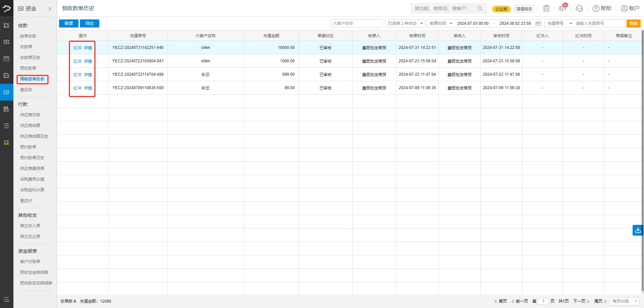Click the customer service headset icon
The height and width of the screenshot is (308, 644).
tap(579, 8)
